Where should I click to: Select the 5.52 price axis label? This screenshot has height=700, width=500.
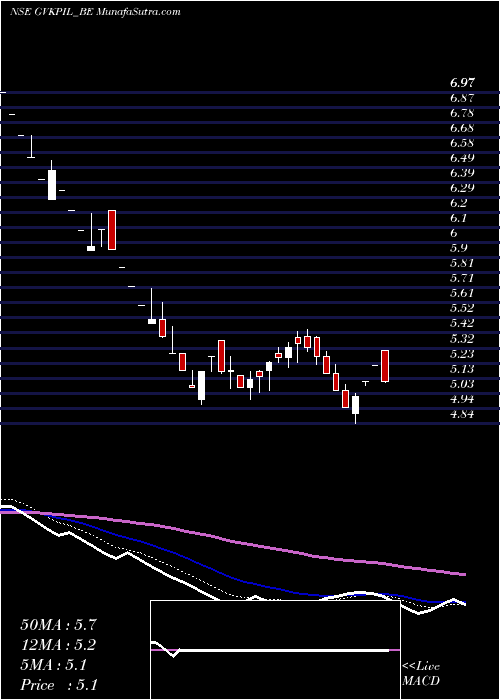[462, 309]
